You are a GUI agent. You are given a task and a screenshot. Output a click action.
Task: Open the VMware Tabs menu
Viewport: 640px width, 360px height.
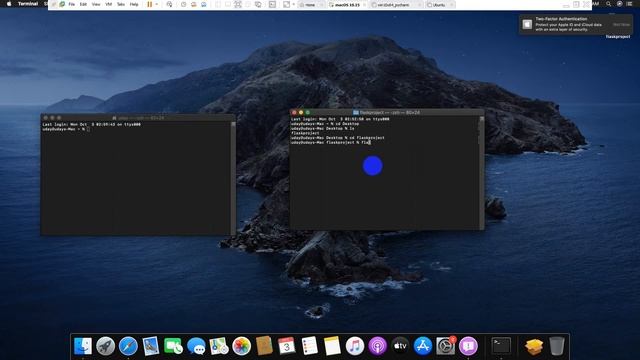pyautogui.click(x=121, y=4)
